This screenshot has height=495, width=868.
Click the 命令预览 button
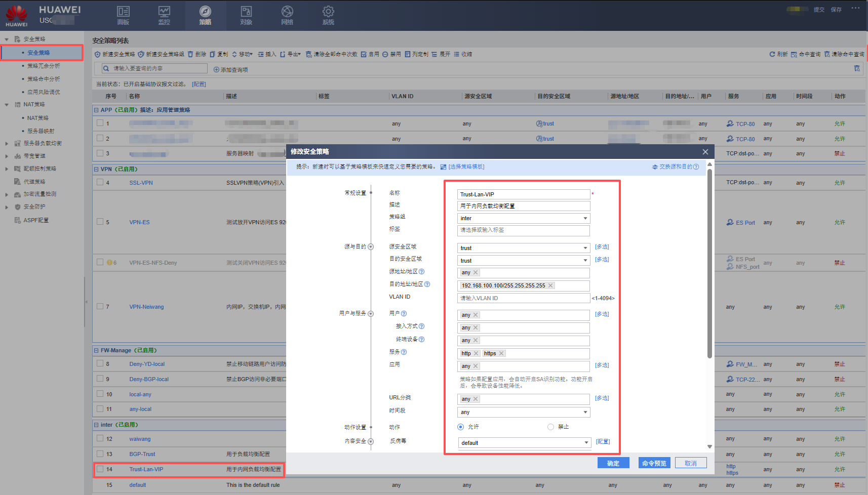click(x=654, y=463)
